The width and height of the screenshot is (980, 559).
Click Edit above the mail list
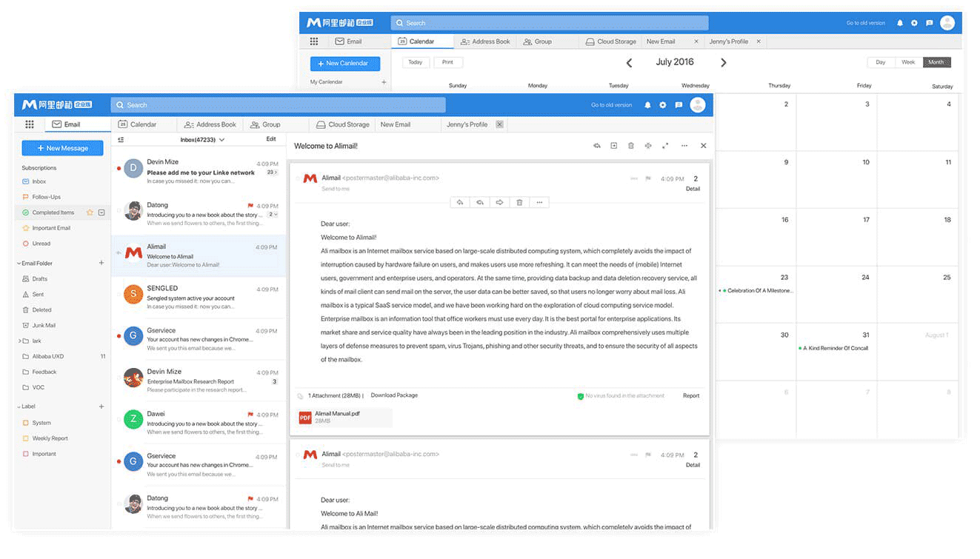[x=271, y=139]
